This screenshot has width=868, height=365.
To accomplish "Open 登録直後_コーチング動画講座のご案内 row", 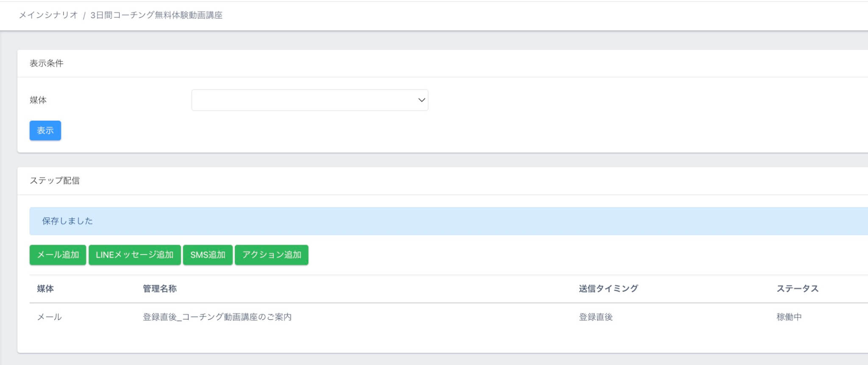I will 217,317.
